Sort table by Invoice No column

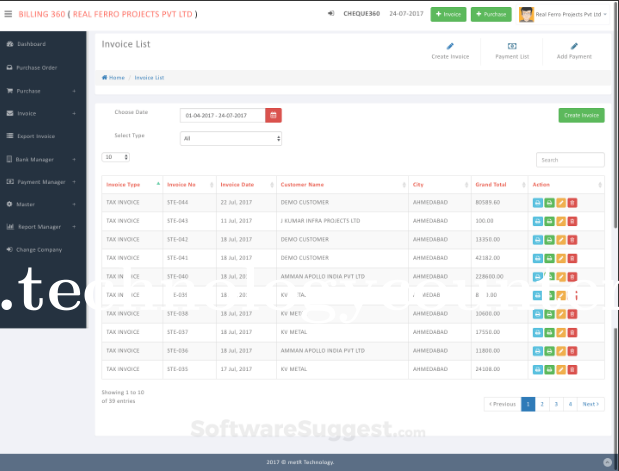[189, 185]
